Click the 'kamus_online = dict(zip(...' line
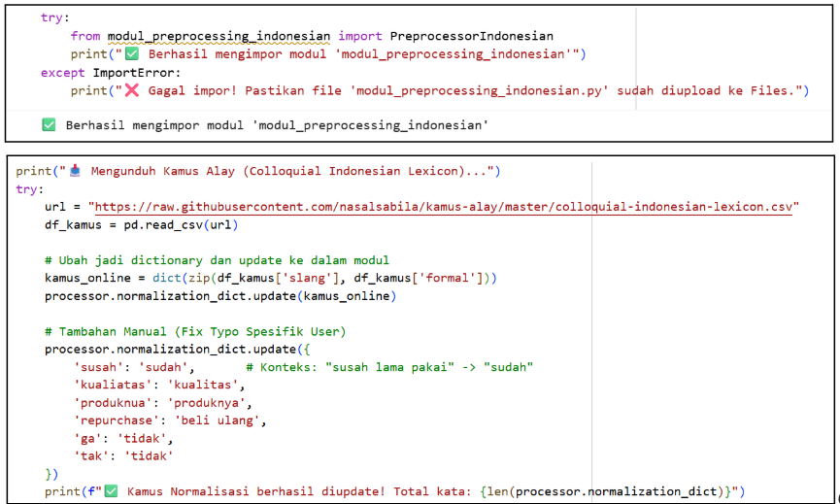 pyautogui.click(x=271, y=278)
